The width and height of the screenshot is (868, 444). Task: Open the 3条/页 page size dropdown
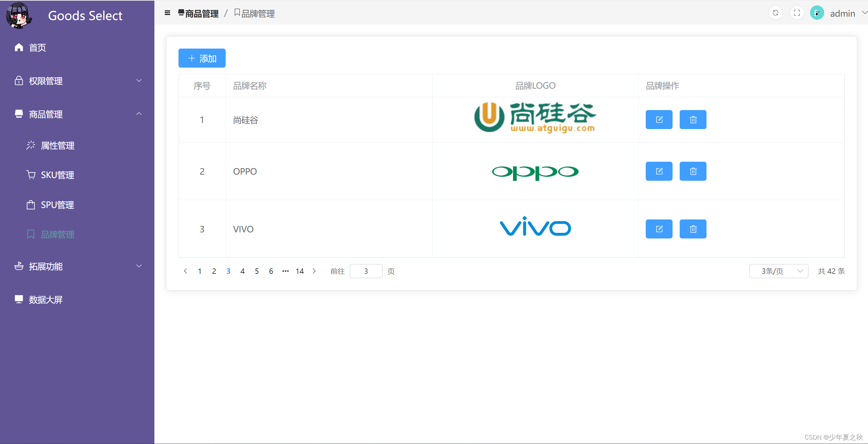point(778,271)
